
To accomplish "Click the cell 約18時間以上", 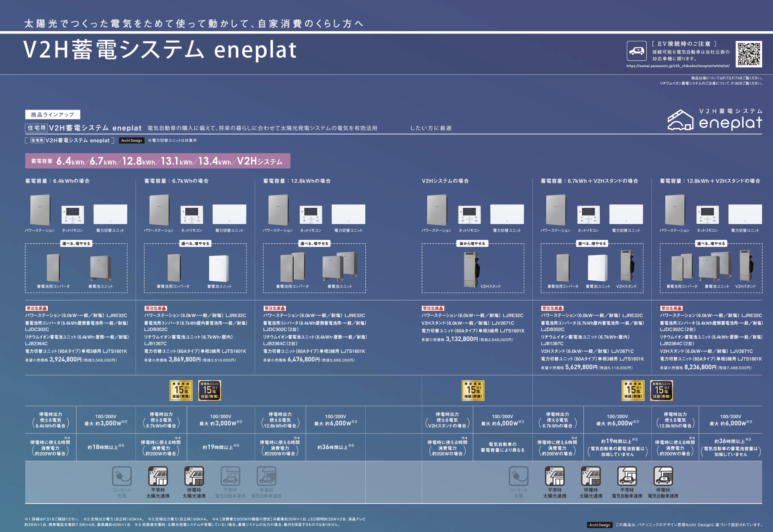I will click(x=106, y=447).
